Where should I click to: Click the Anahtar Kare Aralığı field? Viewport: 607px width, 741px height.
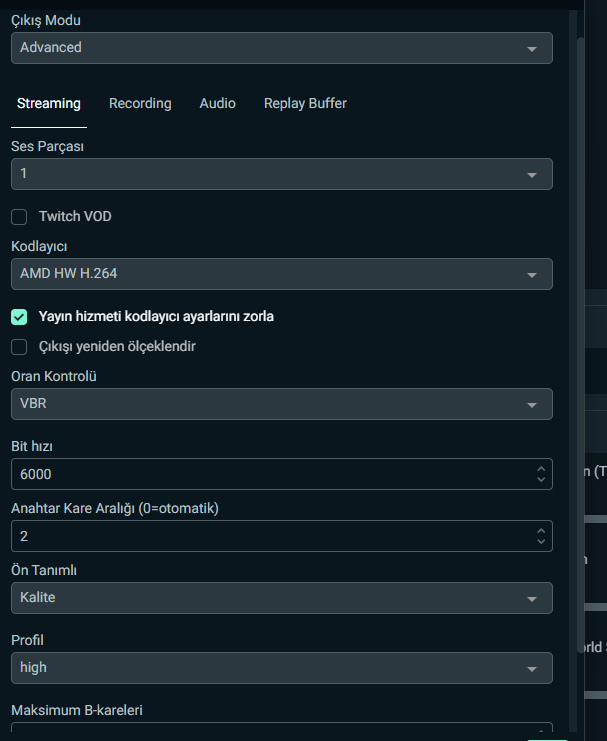tap(270, 536)
